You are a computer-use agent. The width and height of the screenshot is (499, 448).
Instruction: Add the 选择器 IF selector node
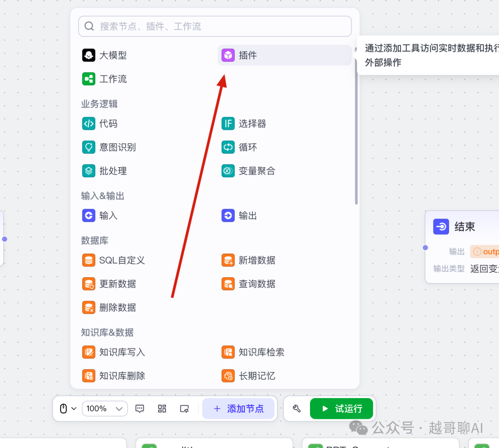pos(244,123)
